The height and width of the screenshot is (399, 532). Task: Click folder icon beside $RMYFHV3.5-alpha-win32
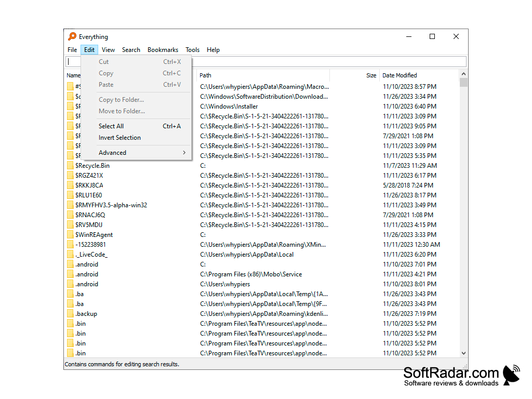[x=70, y=205]
